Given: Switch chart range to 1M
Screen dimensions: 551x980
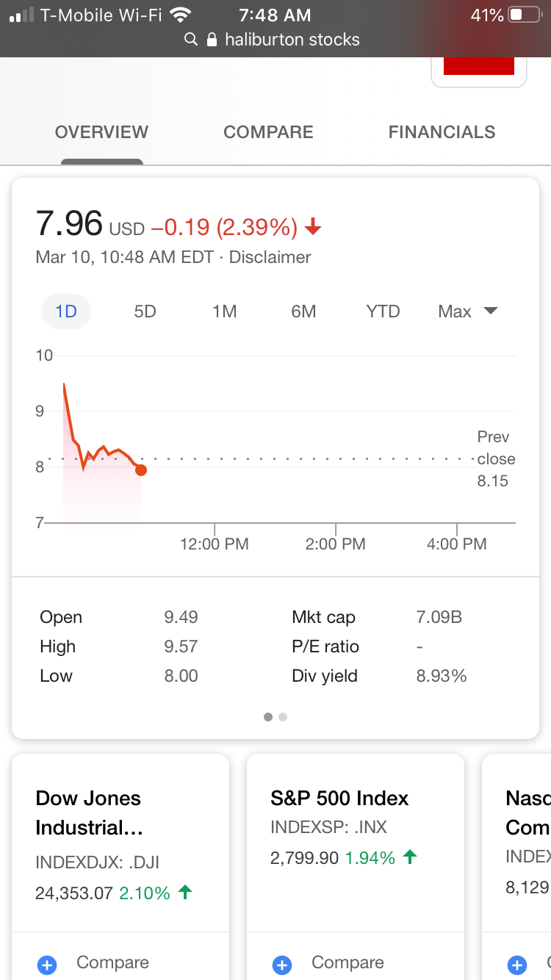Looking at the screenshot, I should point(224,311).
